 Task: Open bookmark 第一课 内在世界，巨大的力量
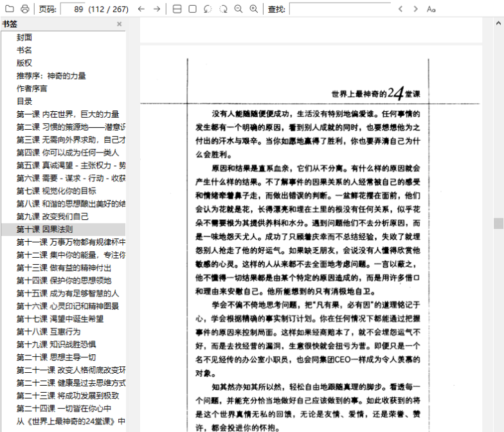coord(67,114)
